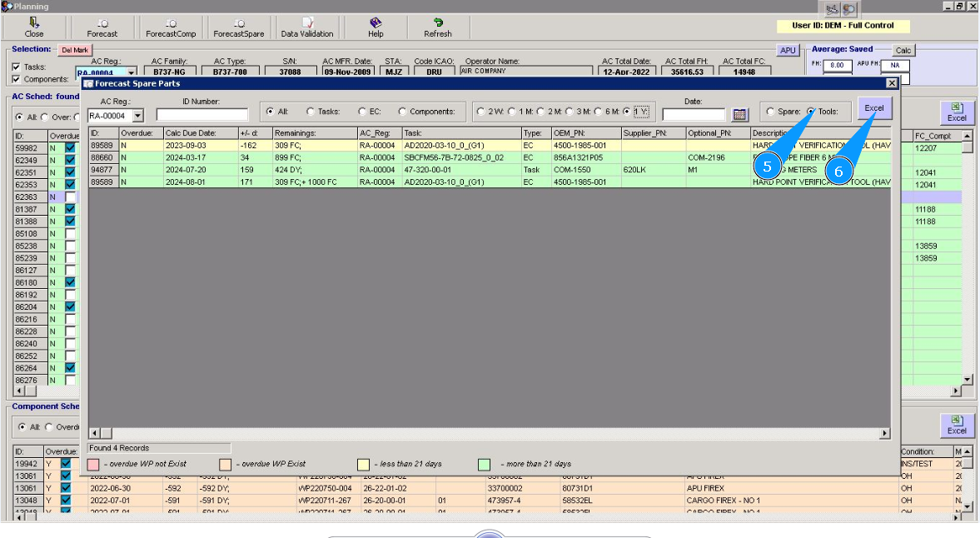
Task: Select the EC filter radio button
Action: [x=363, y=112]
